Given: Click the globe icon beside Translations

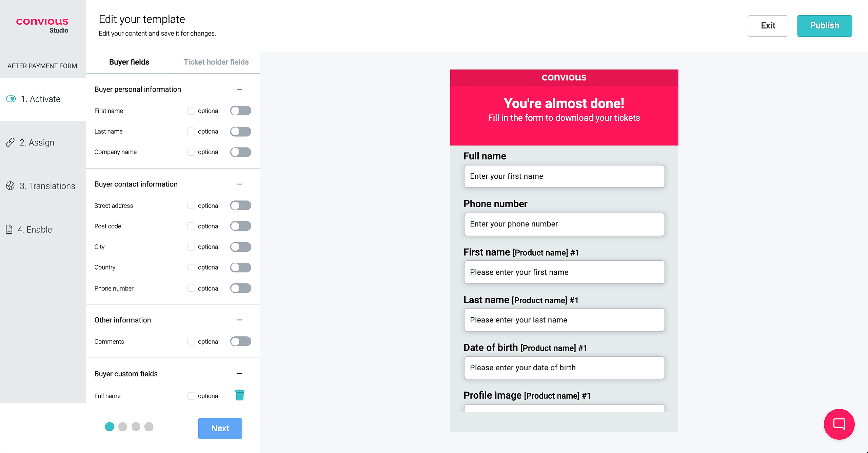Looking at the screenshot, I should click(10, 186).
